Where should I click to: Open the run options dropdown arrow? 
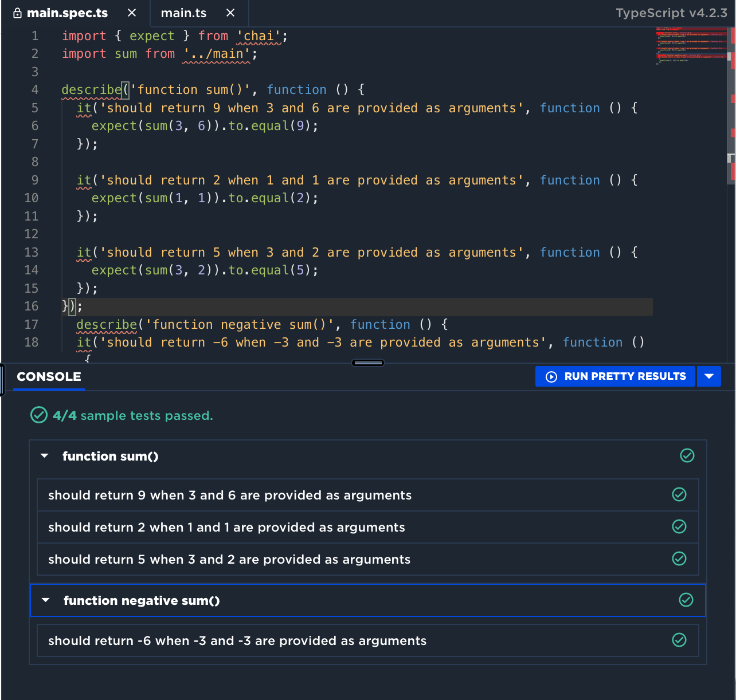[x=709, y=376]
